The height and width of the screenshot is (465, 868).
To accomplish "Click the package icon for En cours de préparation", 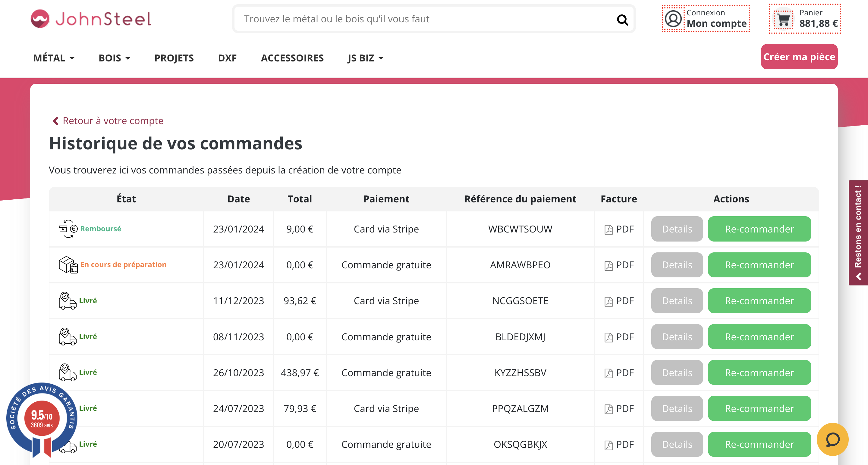I will click(68, 265).
